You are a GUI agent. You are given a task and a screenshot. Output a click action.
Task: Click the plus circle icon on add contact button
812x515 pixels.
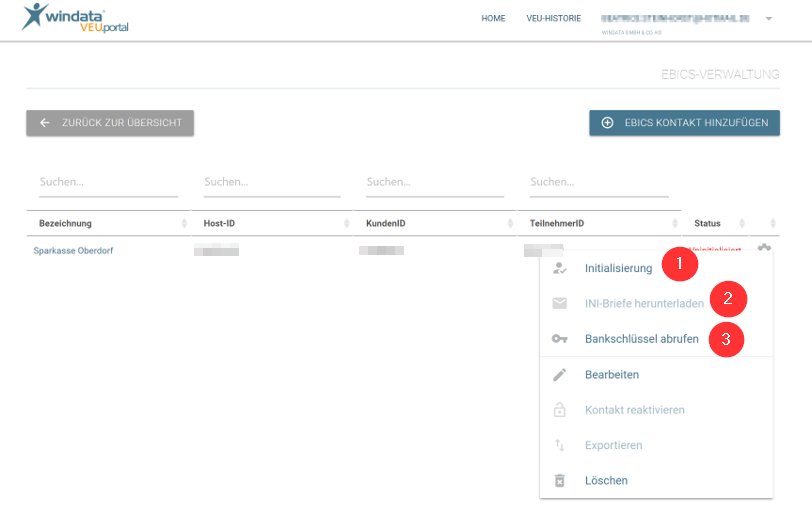607,123
